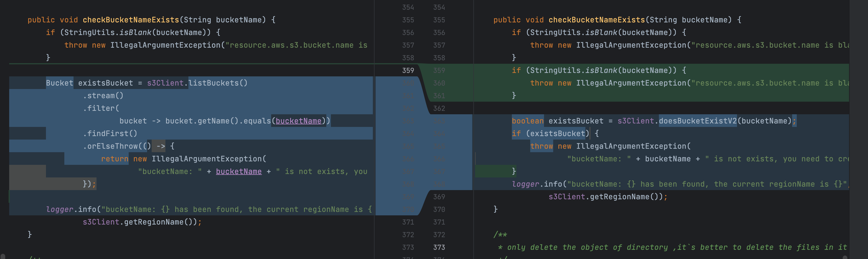Viewport: 868px width, 259px height.
Task: Click "Bucket" type keyword in left pane
Action: coord(59,83)
